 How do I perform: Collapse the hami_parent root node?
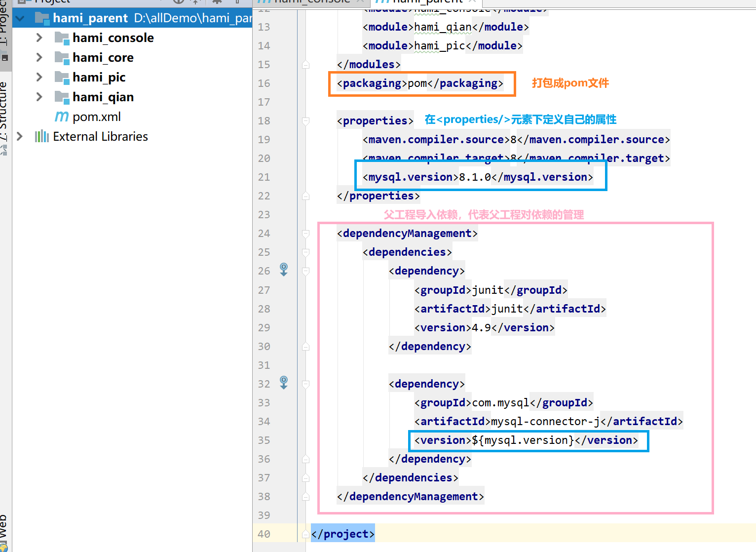click(20, 18)
